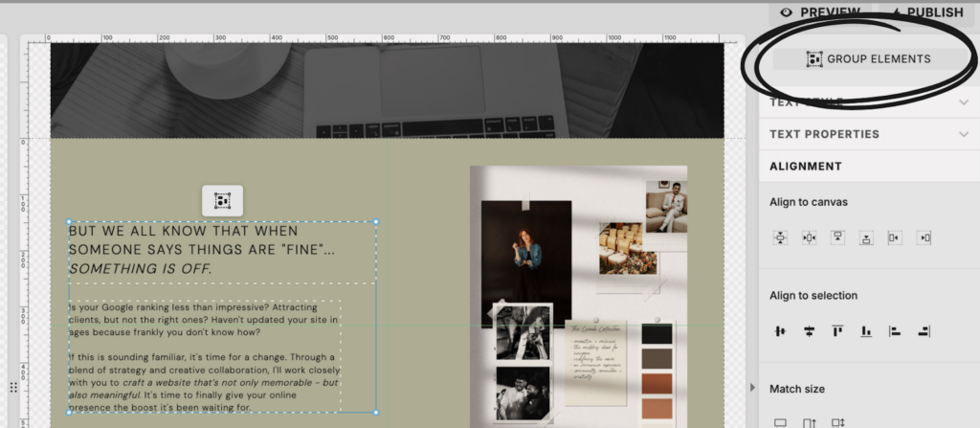
Task: Click the floating group icon above the heading
Action: (222, 200)
